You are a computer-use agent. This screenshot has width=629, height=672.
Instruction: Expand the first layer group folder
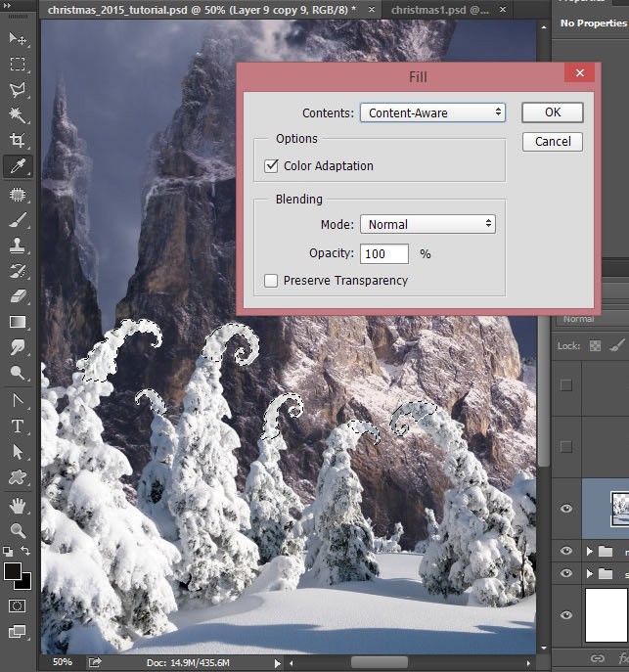(x=589, y=552)
